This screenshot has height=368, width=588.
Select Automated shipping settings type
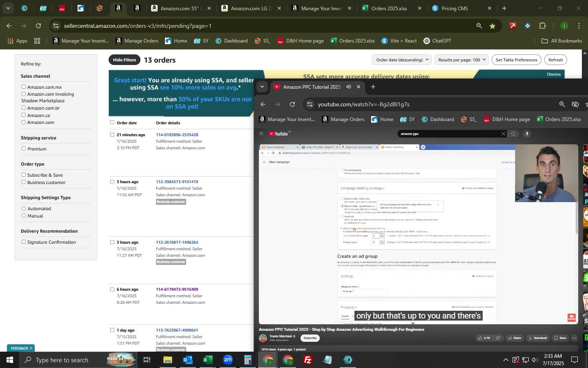[24, 209]
